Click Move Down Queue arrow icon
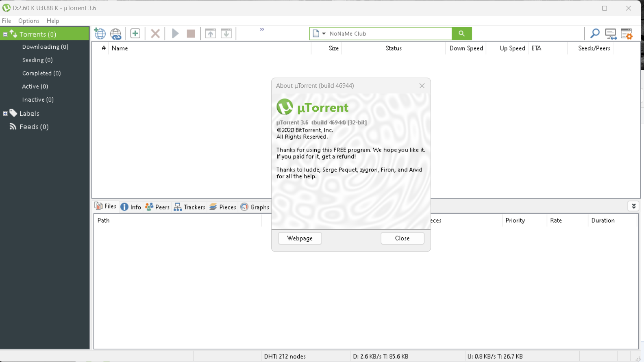Screen dimensions: 644x362 tap(226, 33)
